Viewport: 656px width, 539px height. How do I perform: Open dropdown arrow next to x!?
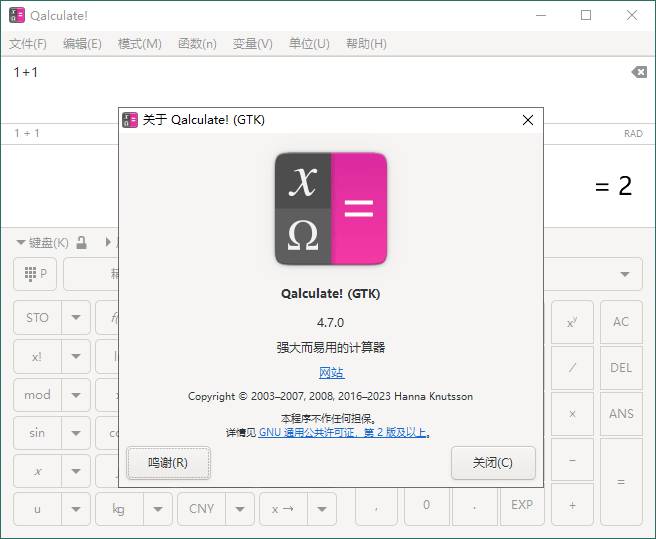pos(76,357)
